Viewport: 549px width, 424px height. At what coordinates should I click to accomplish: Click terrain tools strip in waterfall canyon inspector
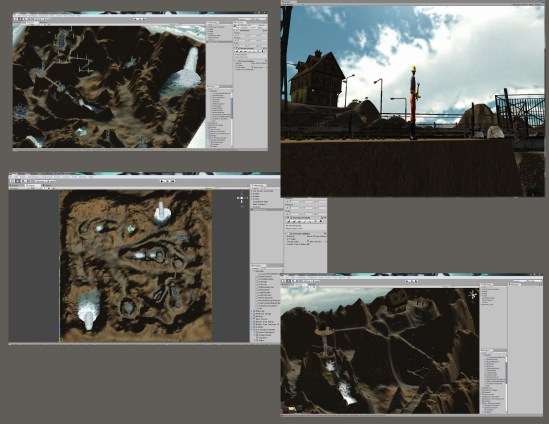tap(250, 51)
